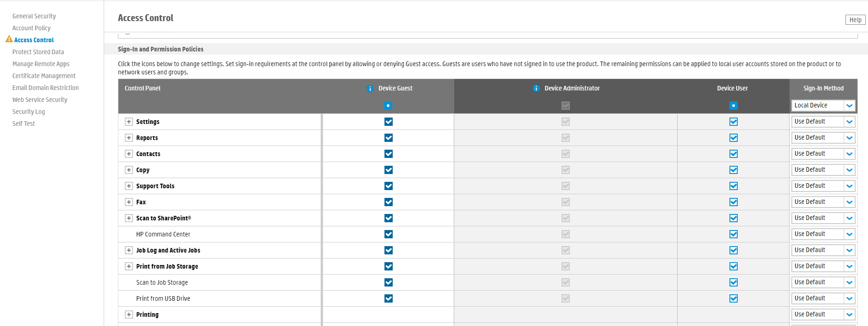868x326 pixels.
Task: Click the Device Guest info icon
Action: click(x=370, y=89)
